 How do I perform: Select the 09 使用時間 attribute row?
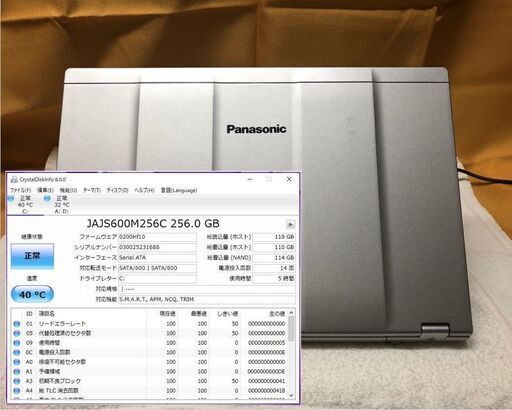[150, 343]
